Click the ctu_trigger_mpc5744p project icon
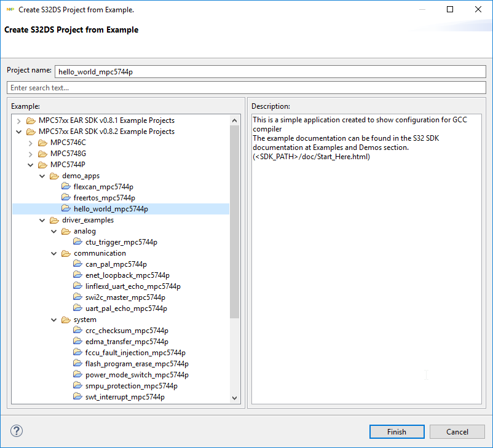Image resolution: width=493 pixels, height=448 pixels. coord(78,242)
